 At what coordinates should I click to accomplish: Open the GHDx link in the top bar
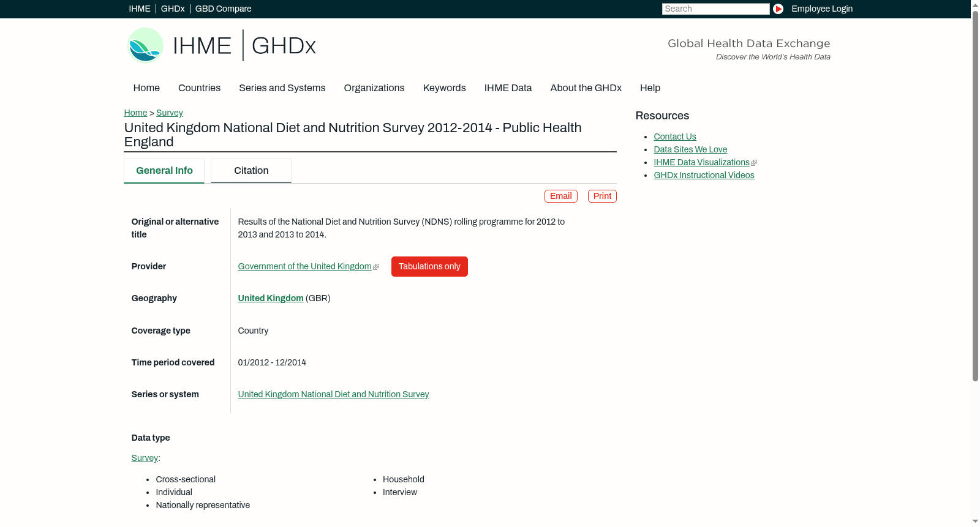point(173,9)
